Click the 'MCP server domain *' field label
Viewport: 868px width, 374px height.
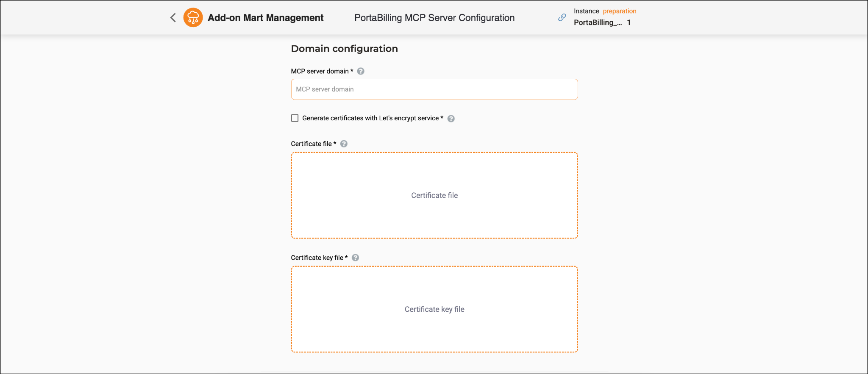point(322,71)
